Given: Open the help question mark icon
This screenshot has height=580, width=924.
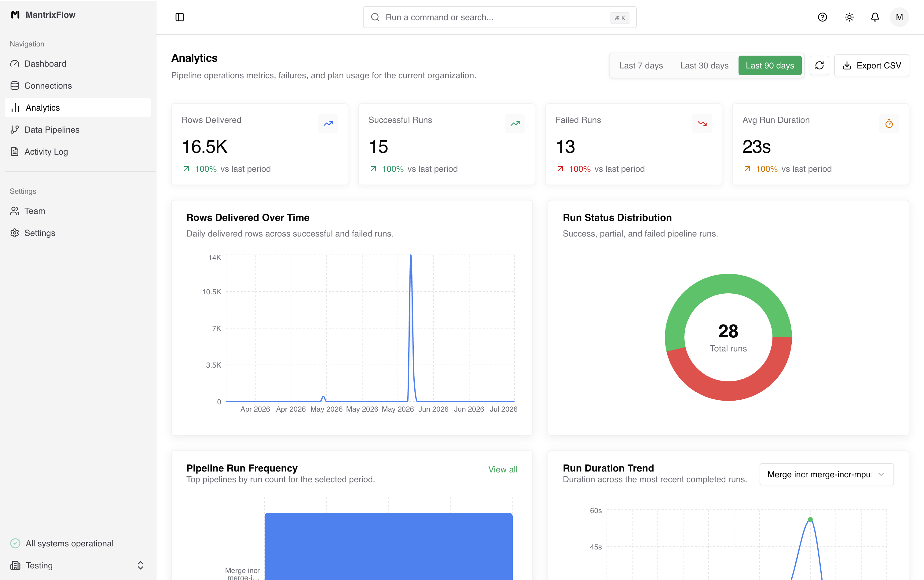Looking at the screenshot, I should click(822, 17).
